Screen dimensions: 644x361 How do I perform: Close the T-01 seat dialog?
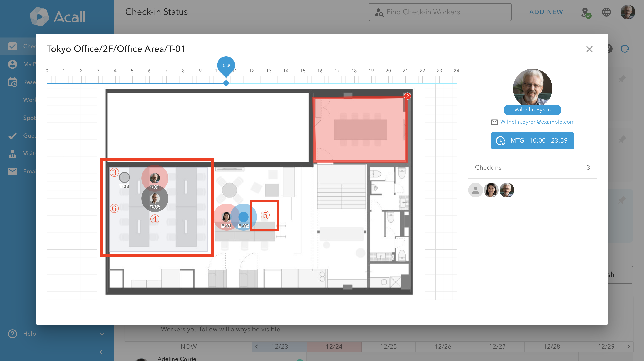pyautogui.click(x=589, y=49)
